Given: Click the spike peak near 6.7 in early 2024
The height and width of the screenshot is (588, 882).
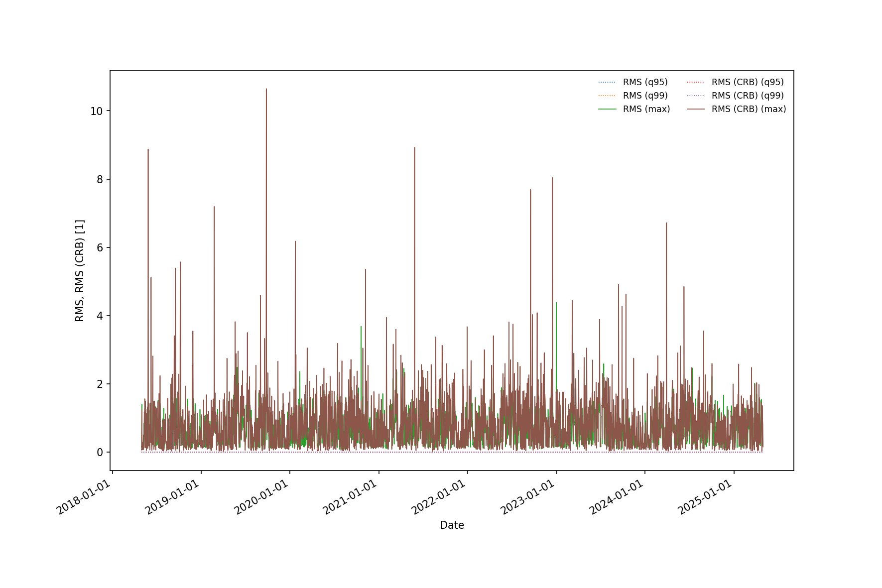Looking at the screenshot, I should (666, 223).
